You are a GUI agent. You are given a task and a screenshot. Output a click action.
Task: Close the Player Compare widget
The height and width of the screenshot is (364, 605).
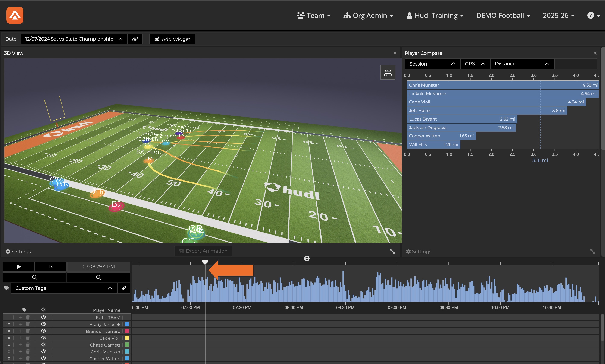tap(595, 53)
